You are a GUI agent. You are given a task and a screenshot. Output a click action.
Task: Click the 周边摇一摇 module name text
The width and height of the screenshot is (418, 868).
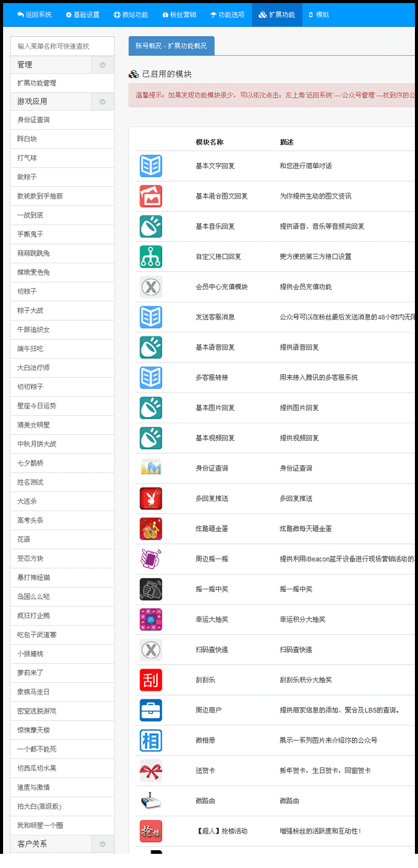(x=212, y=559)
